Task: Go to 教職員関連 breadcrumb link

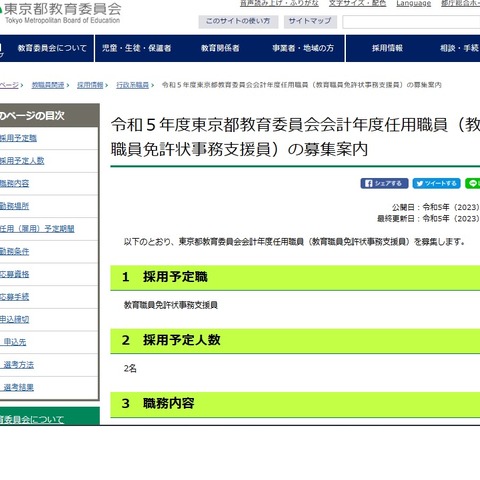Action: click(48, 85)
